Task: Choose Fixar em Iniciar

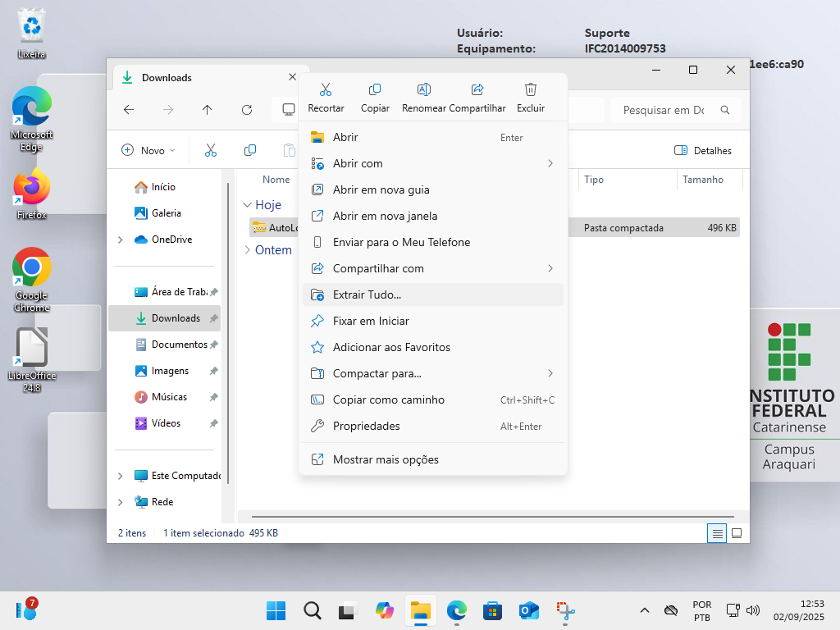Action: tap(433, 321)
